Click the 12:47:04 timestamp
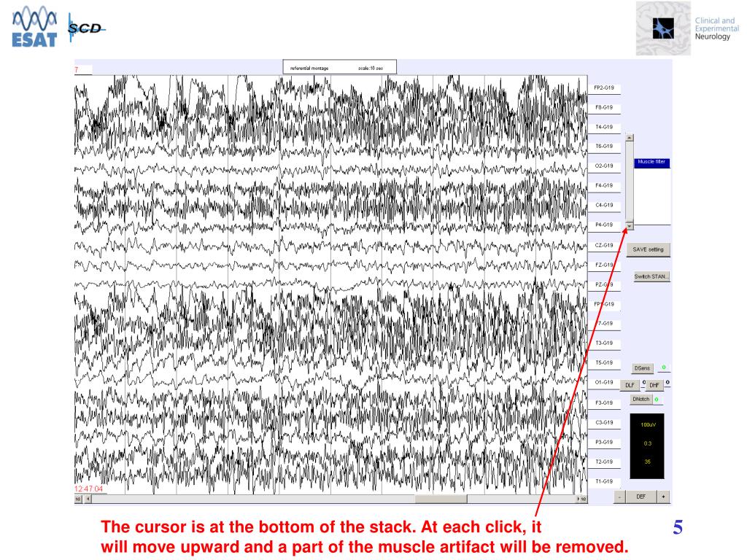747x560 pixels. tap(88, 489)
